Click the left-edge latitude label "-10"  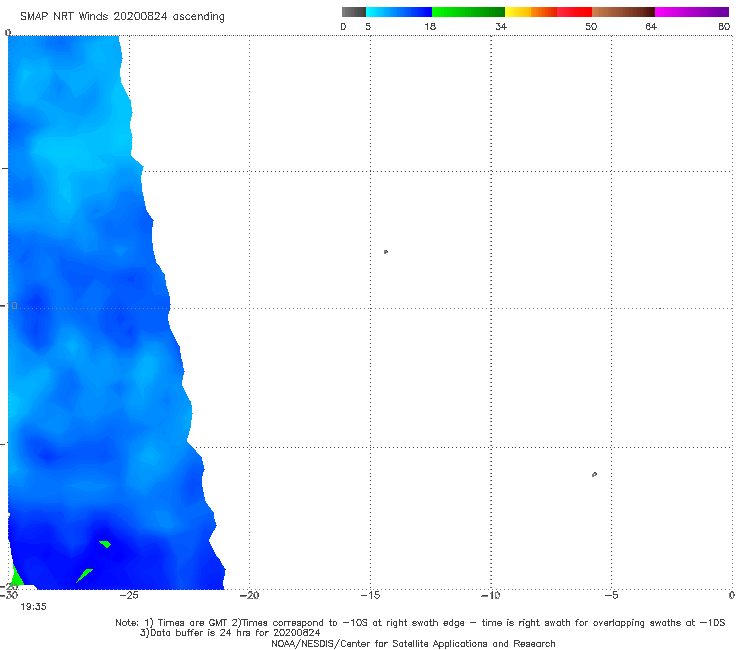(9, 306)
